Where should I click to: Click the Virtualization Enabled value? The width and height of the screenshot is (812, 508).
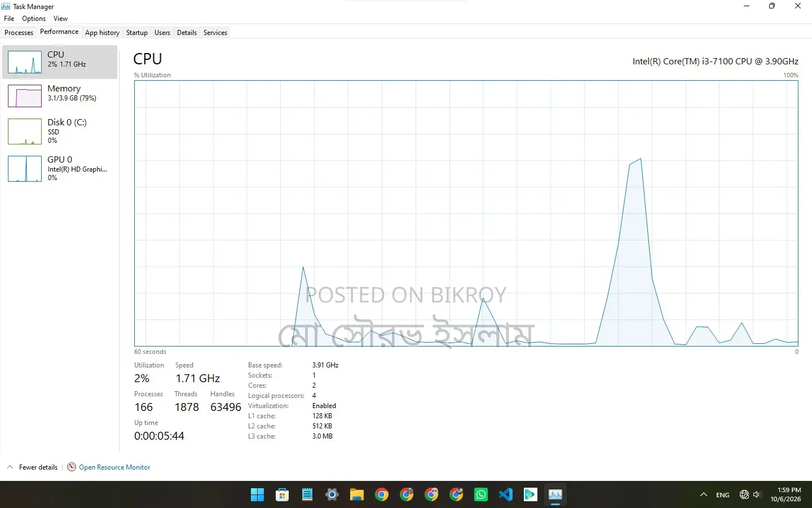[324, 406]
